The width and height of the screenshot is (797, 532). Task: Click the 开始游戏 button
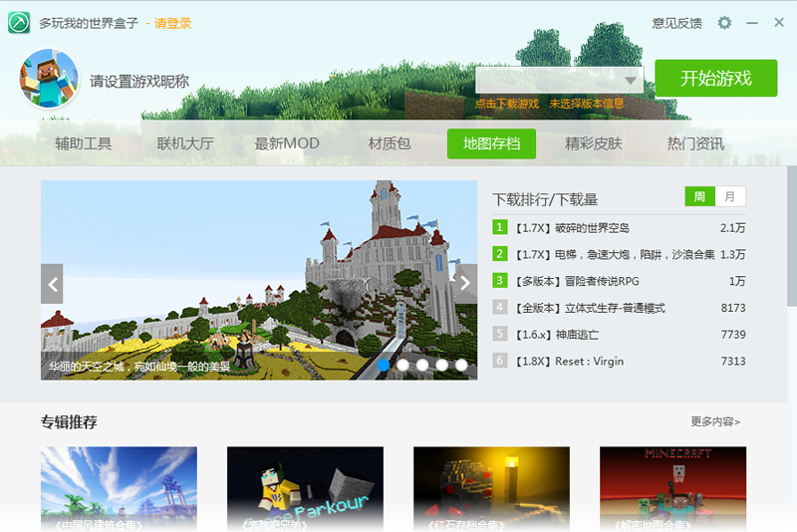tap(716, 79)
